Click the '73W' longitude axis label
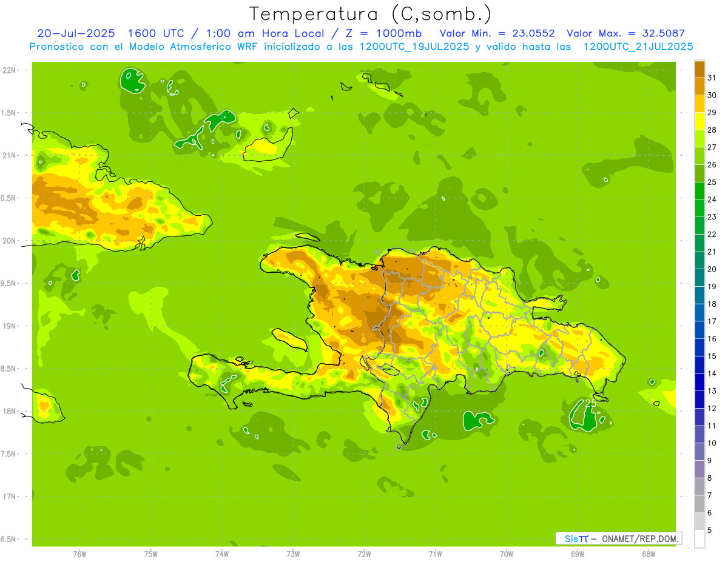The width and height of the screenshot is (728, 562). 293,555
